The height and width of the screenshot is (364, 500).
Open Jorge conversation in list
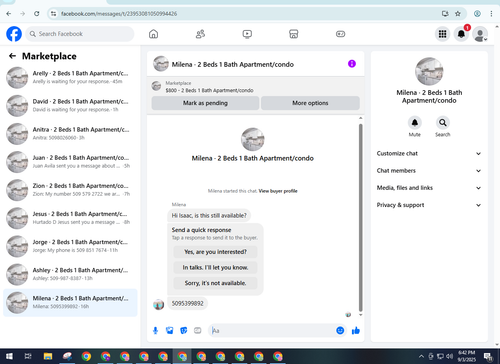pos(70,246)
